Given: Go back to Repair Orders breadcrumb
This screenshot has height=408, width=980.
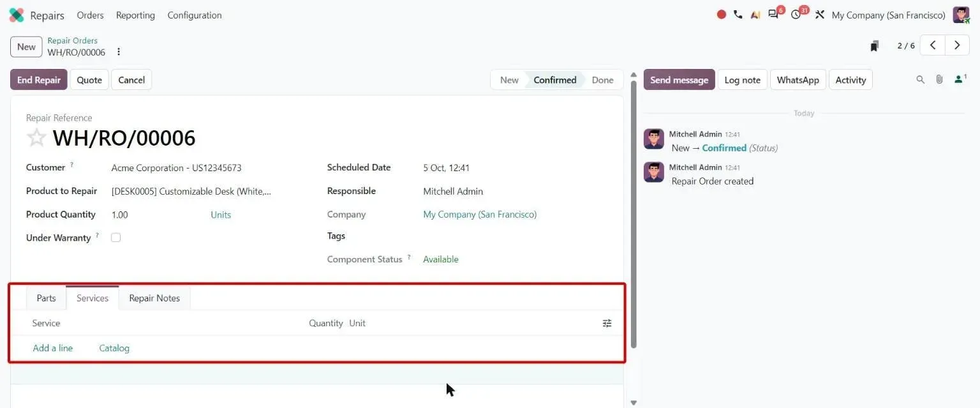Looking at the screenshot, I should (73, 41).
